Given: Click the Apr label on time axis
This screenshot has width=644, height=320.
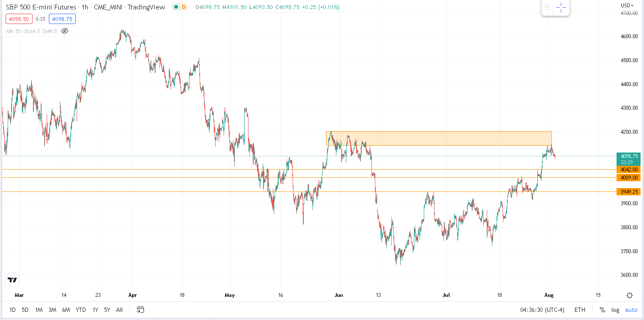Looking at the screenshot, I should tap(133, 295).
